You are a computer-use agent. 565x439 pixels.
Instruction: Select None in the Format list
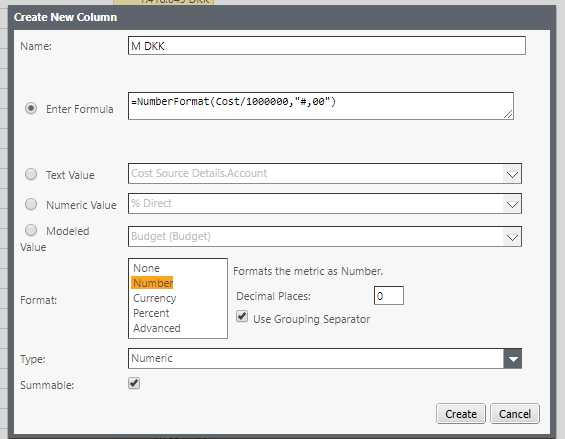pos(146,268)
